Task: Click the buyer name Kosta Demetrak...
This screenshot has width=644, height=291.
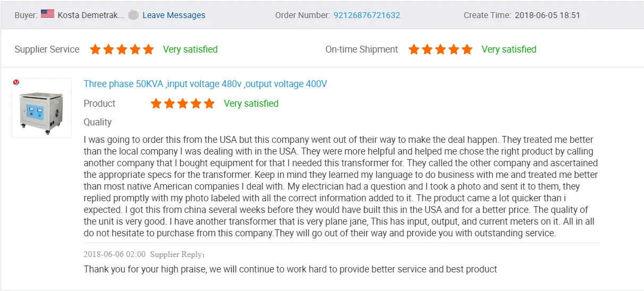Action: (x=91, y=15)
